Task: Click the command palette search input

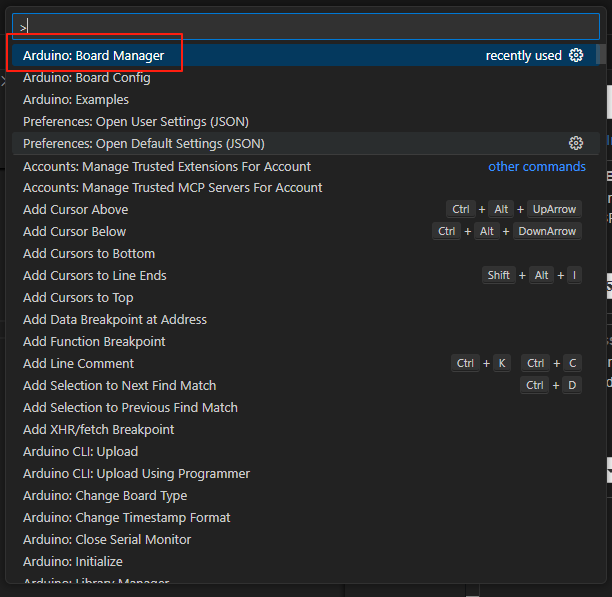Action: click(x=306, y=27)
